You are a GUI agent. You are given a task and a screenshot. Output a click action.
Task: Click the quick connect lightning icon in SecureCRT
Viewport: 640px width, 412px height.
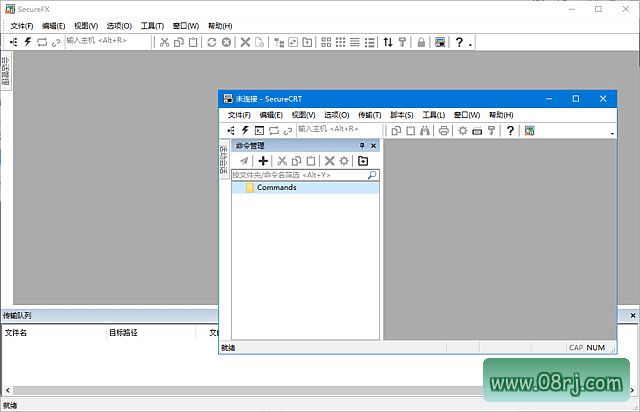(245, 130)
